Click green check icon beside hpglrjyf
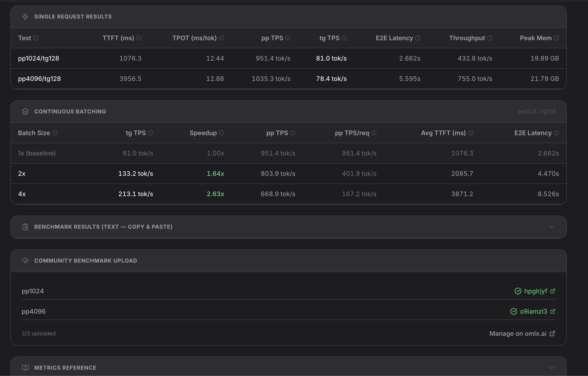Screen dimensions: 588x376 click(518, 291)
